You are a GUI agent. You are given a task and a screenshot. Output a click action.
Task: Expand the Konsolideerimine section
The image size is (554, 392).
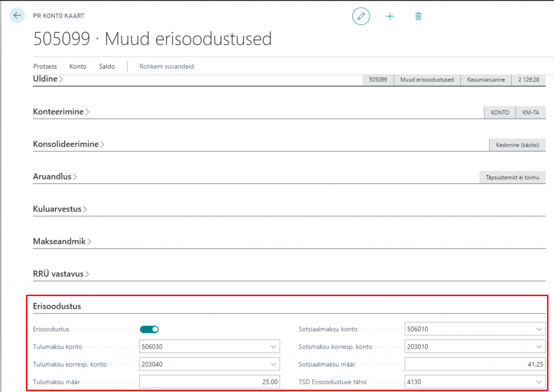[x=68, y=144]
